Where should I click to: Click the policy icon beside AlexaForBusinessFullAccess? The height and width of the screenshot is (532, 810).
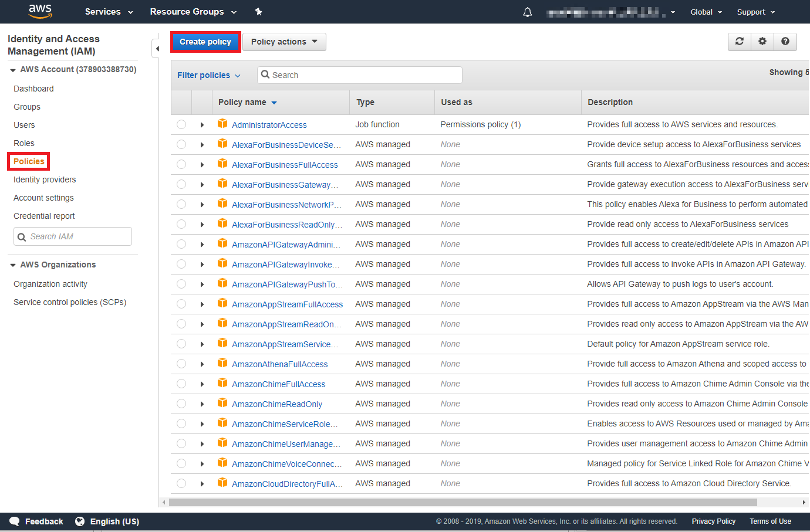pos(222,164)
